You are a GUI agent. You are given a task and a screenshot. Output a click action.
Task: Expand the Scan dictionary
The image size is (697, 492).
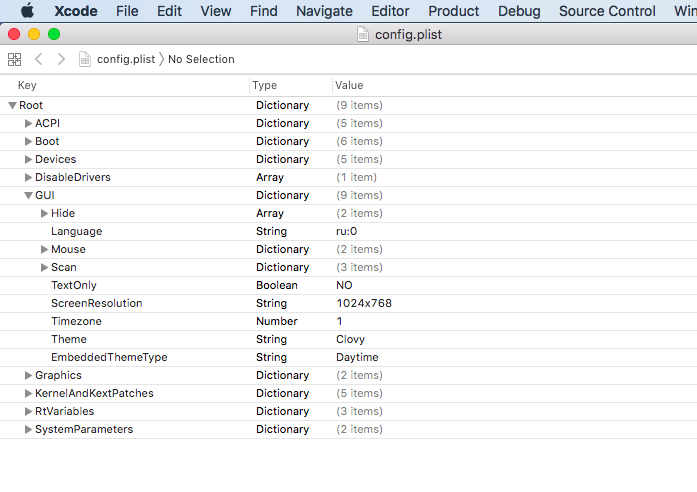(44, 267)
